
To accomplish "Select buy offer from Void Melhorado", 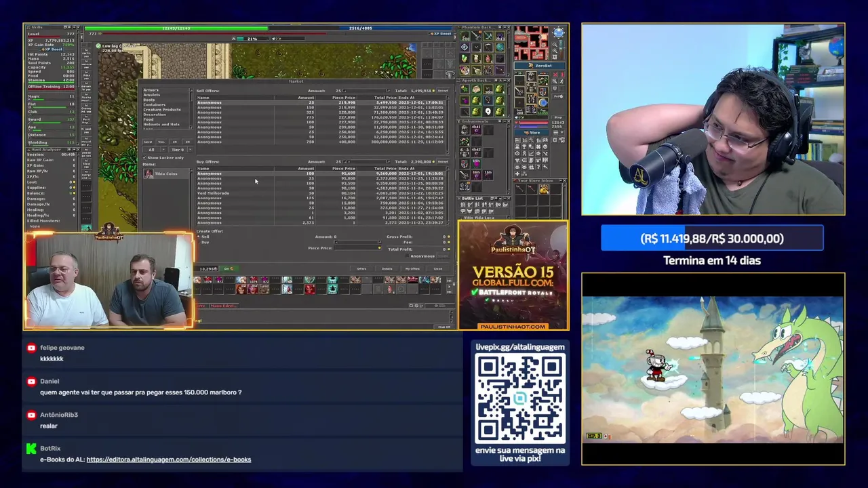I will pyautogui.click(x=321, y=193).
